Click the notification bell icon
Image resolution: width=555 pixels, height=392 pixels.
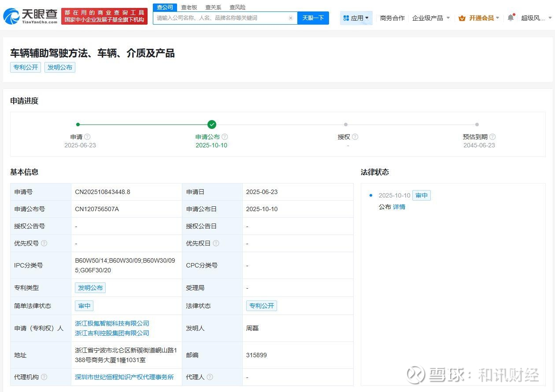pyautogui.click(x=511, y=18)
